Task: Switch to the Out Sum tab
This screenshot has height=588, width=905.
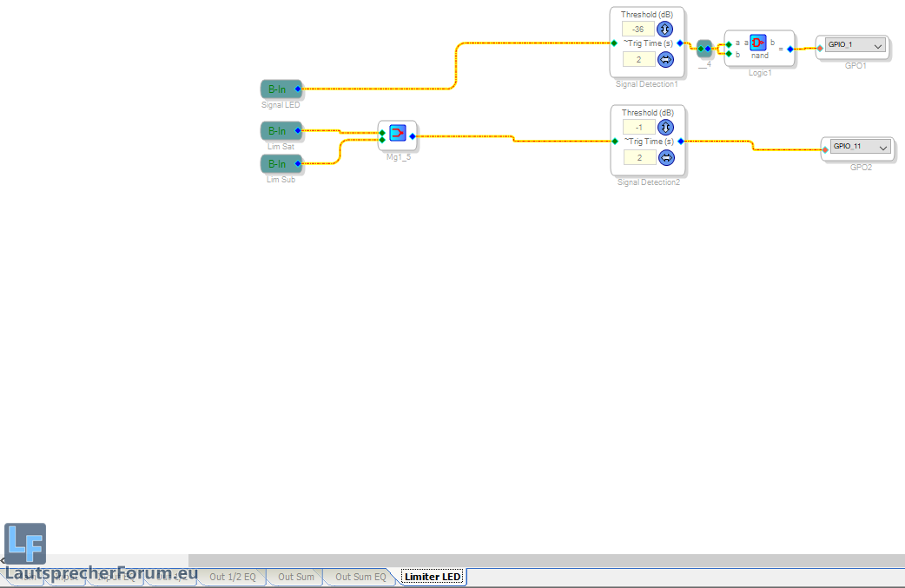Action: [x=296, y=577]
